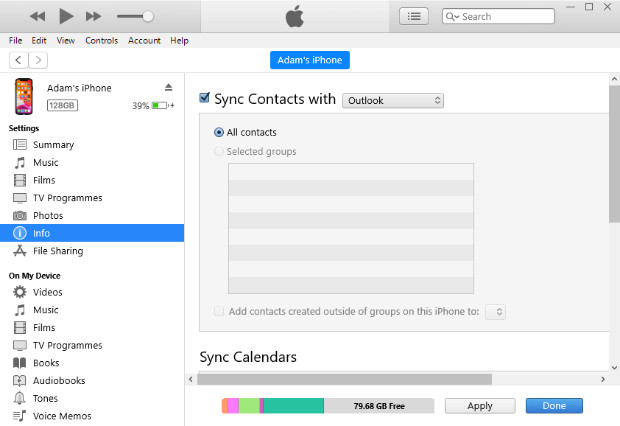Viewport: 620px width, 426px height.
Task: Open the Account menu
Action: click(x=144, y=40)
